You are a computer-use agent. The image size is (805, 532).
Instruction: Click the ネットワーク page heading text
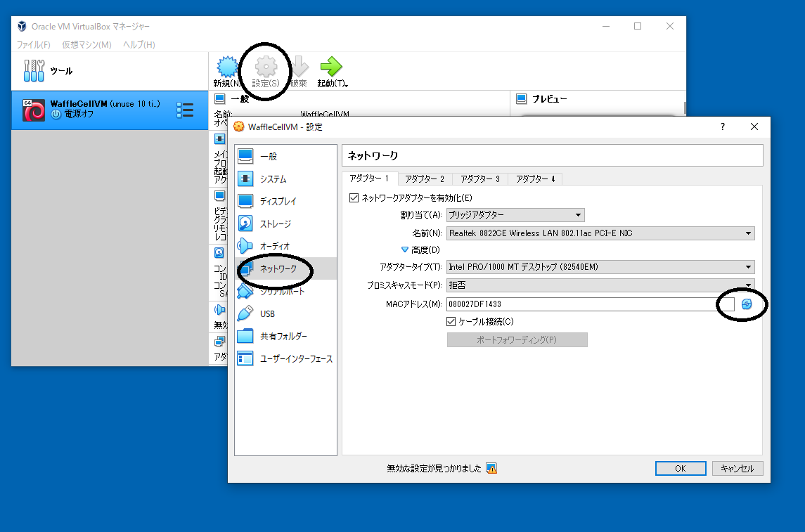coord(373,155)
